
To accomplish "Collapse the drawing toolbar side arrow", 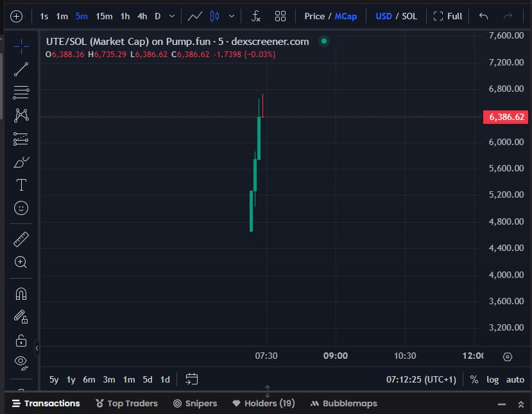I will (x=37, y=348).
